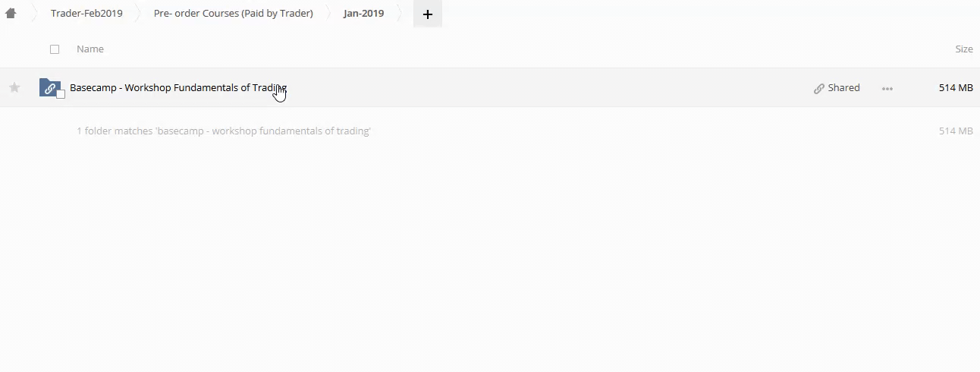This screenshot has height=372, width=980.
Task: Click the Shared label on the folder row
Action: tap(843, 88)
